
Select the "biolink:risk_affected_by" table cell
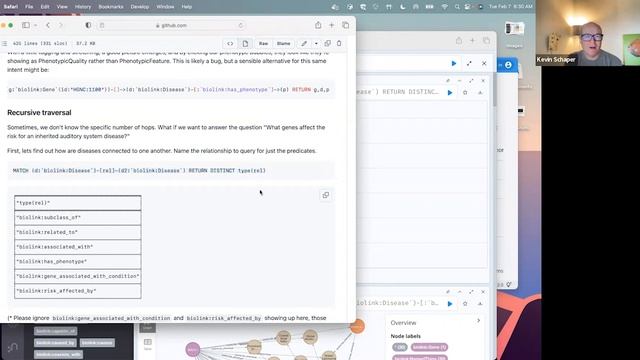click(x=78, y=291)
